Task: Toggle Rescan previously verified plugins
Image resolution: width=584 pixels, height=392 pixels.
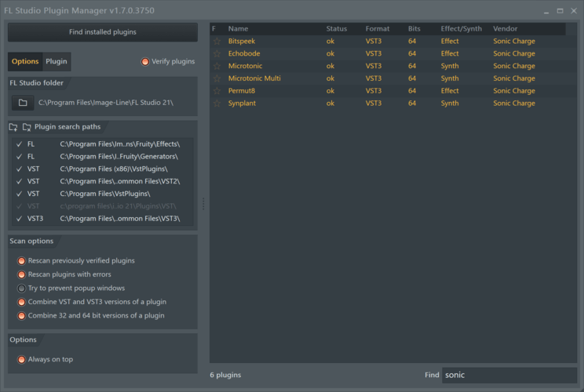Action: click(x=22, y=261)
